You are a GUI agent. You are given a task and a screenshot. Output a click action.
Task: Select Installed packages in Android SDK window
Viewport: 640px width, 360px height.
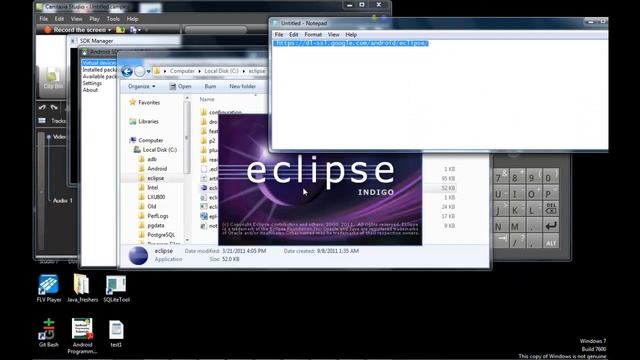click(x=100, y=70)
